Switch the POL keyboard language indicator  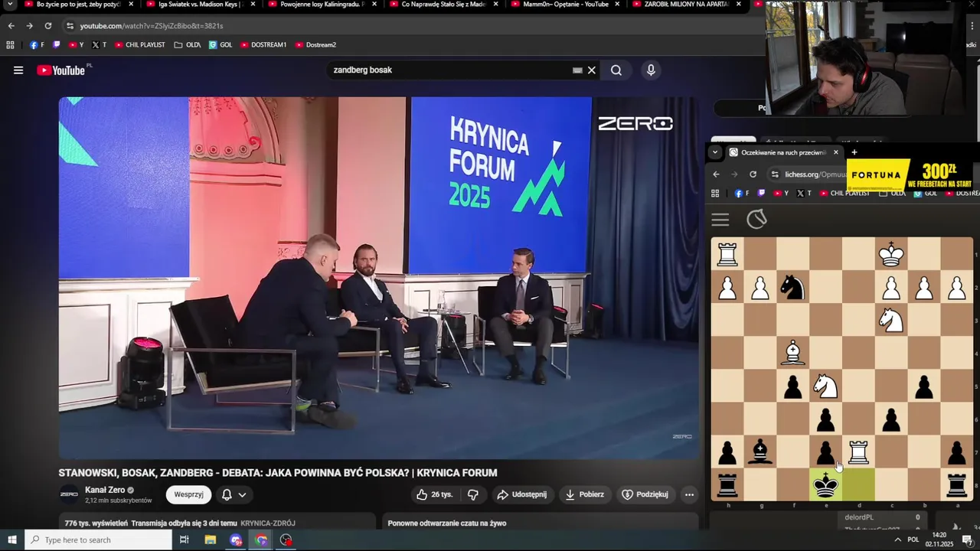[x=913, y=540]
